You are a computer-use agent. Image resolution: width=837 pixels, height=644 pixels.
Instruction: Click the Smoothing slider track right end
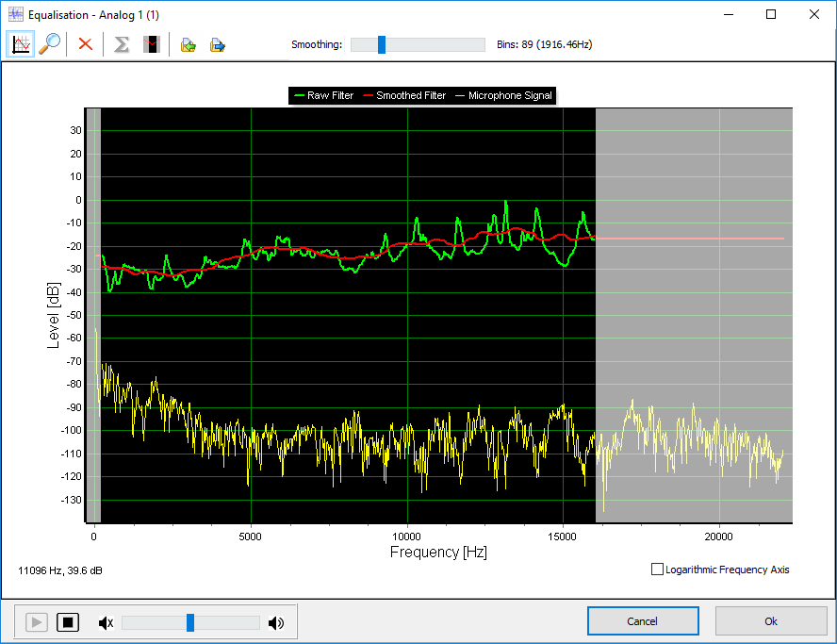pos(482,45)
